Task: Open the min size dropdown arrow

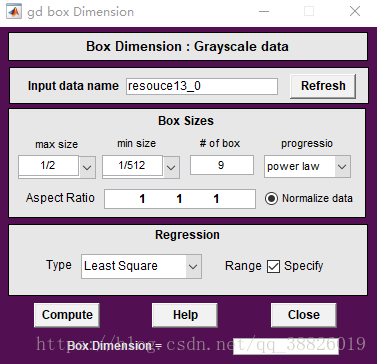Action: [171, 167]
